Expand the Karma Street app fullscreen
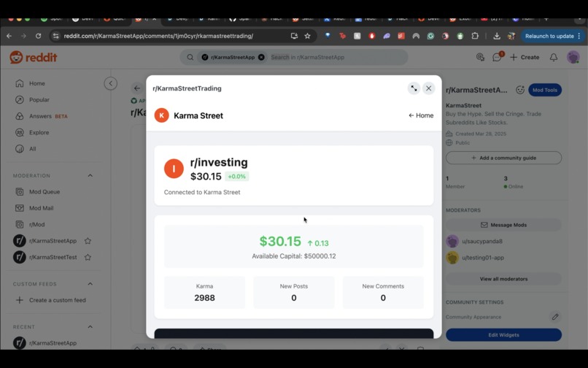The image size is (588, 368). coord(414,88)
